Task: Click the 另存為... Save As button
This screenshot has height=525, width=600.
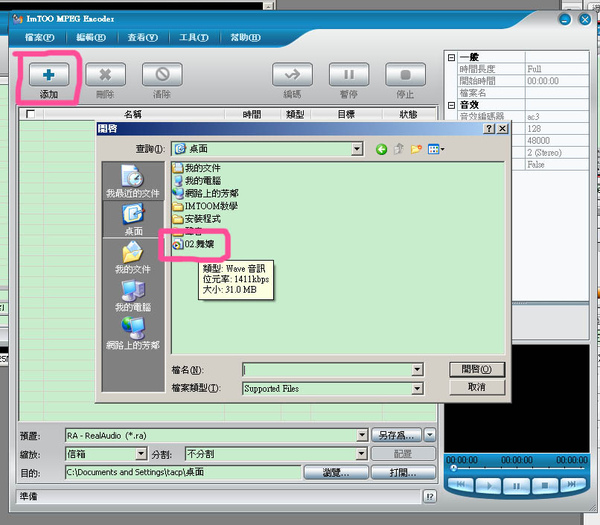Action: pyautogui.click(x=396, y=435)
